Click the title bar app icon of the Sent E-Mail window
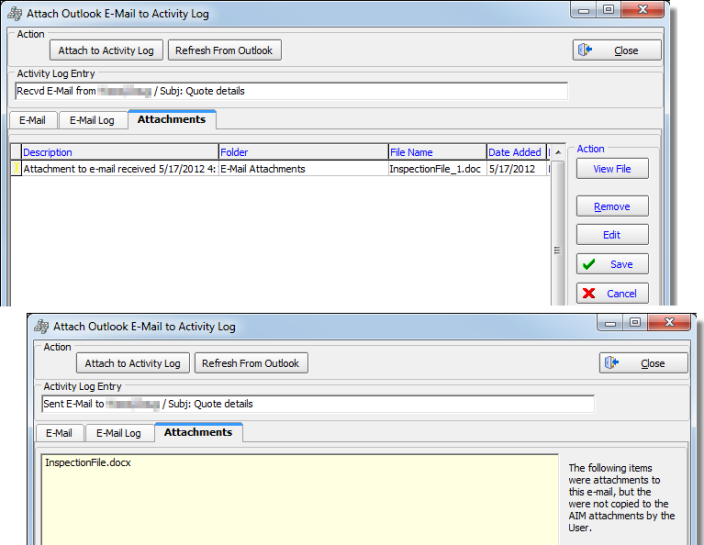 pos(42,326)
